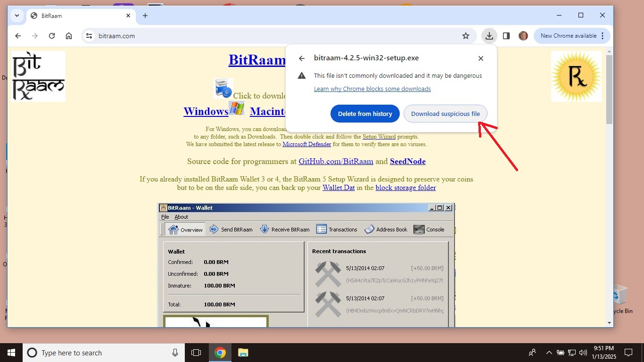
Task: Click scrollbar down arrow on page
Action: tap(610, 323)
